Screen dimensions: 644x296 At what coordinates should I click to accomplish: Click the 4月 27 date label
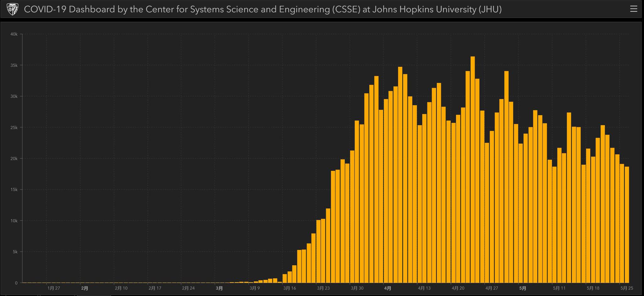(492, 288)
